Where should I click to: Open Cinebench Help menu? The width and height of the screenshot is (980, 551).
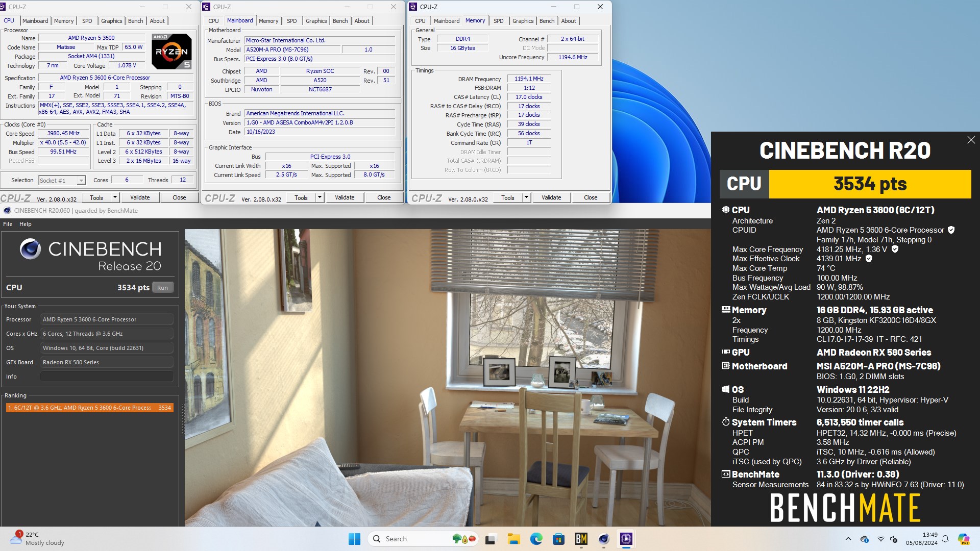(26, 224)
